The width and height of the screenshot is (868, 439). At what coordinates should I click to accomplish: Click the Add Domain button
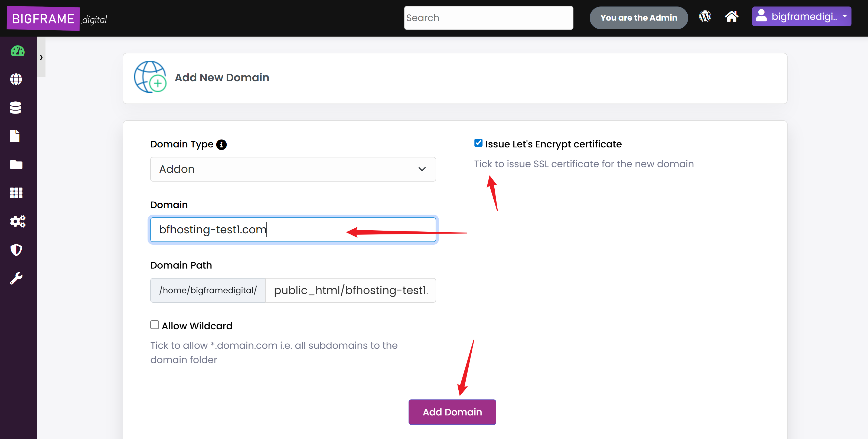tap(452, 412)
